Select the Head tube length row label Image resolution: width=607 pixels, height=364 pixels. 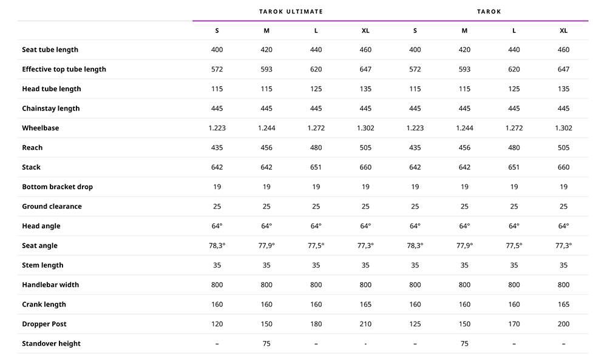click(52, 89)
